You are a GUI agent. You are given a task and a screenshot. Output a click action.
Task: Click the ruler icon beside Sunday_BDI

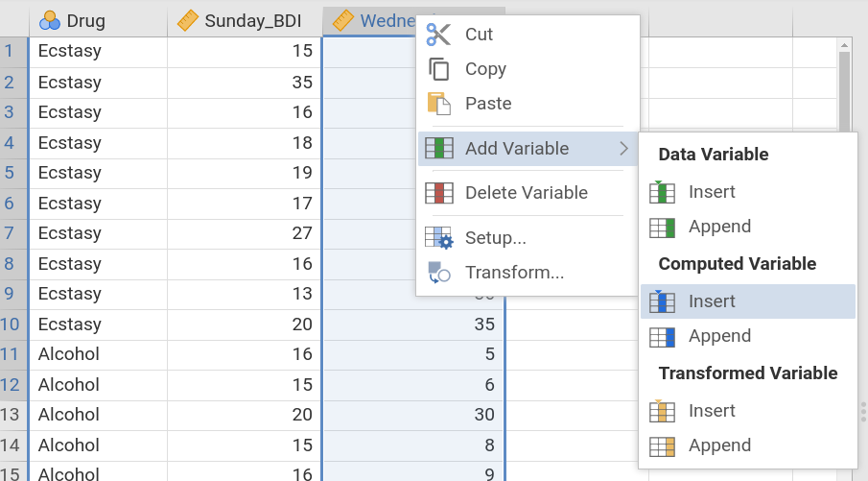(x=188, y=20)
